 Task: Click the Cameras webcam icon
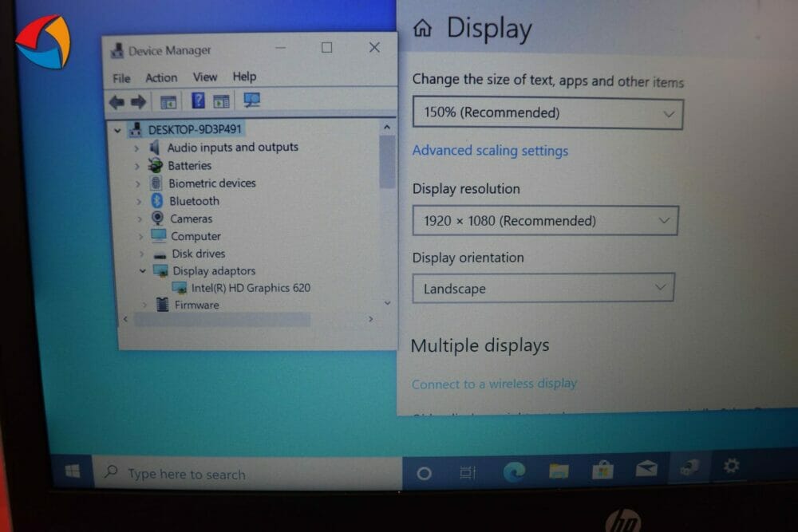[158, 219]
